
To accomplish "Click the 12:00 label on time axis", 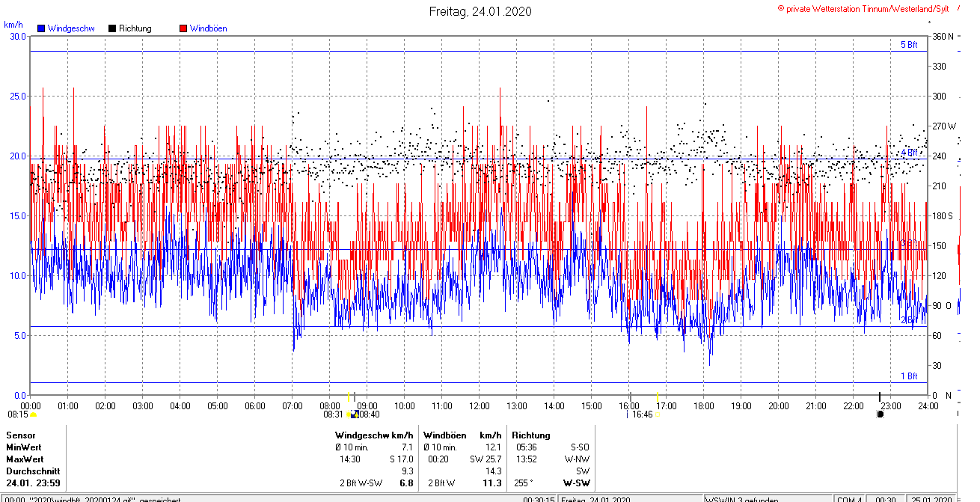I will click(x=480, y=406).
